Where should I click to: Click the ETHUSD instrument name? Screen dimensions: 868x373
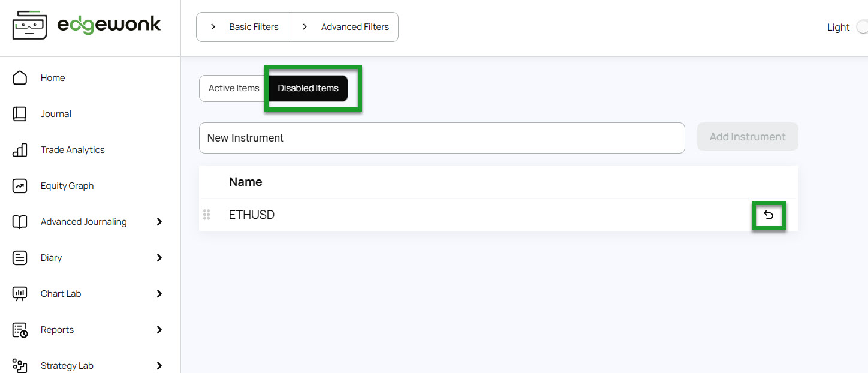tap(252, 215)
